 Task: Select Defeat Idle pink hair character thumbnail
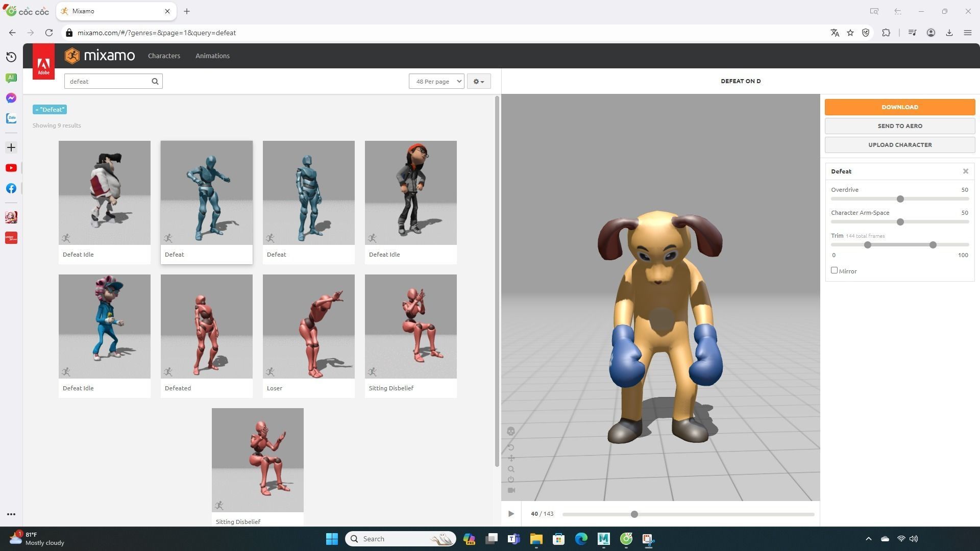[105, 327]
